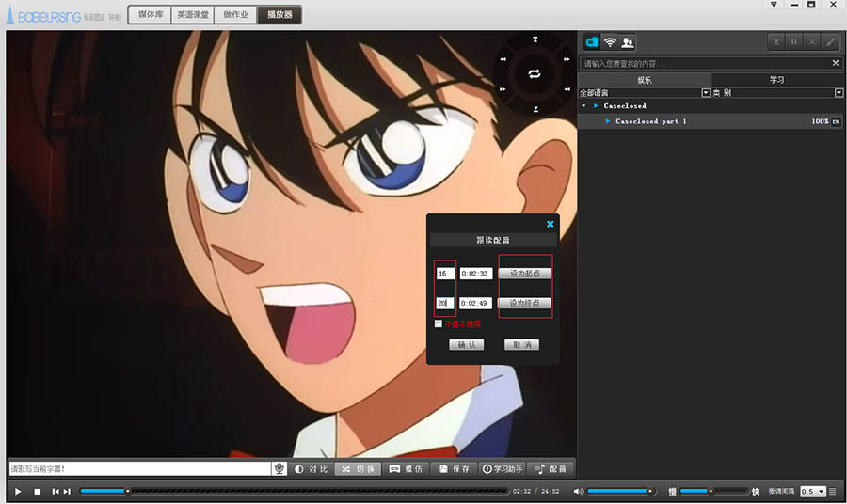Screen dimensions: 847x504
Task: Click the 设为起点 set start point button
Action: pos(524,273)
